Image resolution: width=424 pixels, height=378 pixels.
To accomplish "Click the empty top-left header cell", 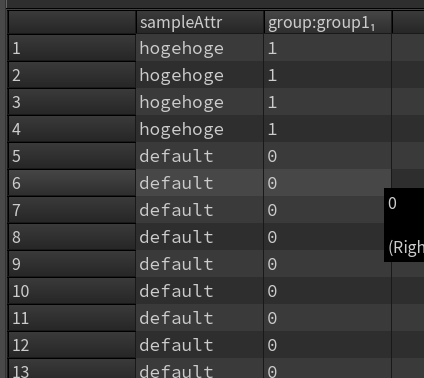I will click(72, 22).
